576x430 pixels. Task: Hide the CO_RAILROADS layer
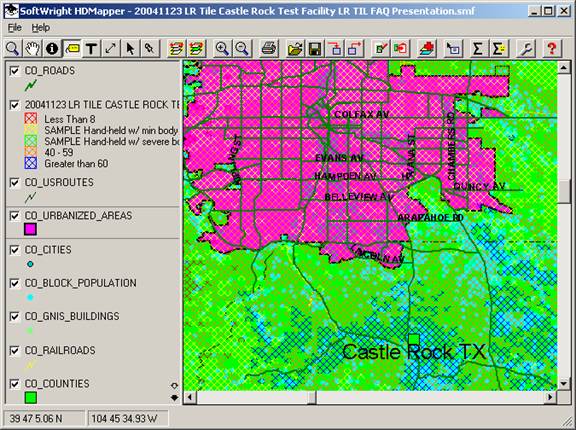coord(14,351)
